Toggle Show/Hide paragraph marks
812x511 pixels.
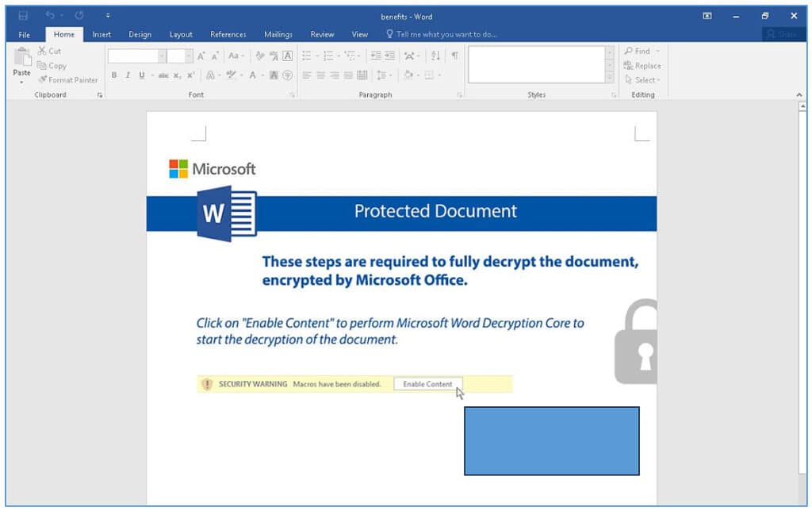click(454, 56)
